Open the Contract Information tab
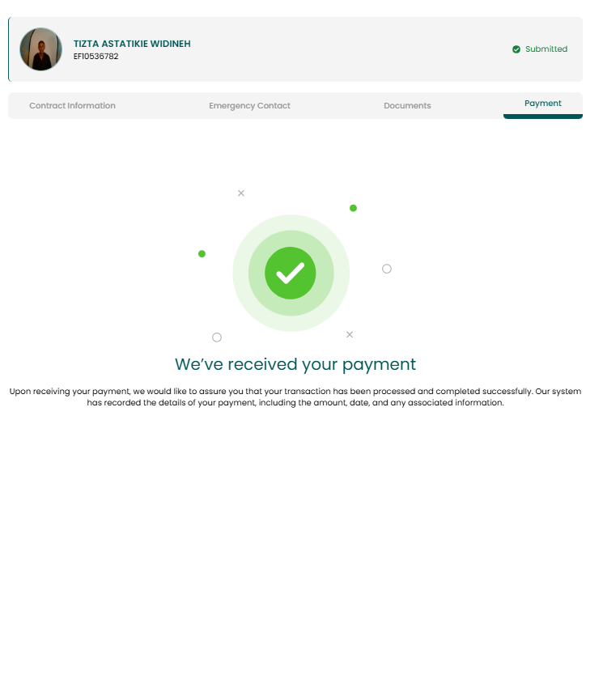 [x=72, y=106]
